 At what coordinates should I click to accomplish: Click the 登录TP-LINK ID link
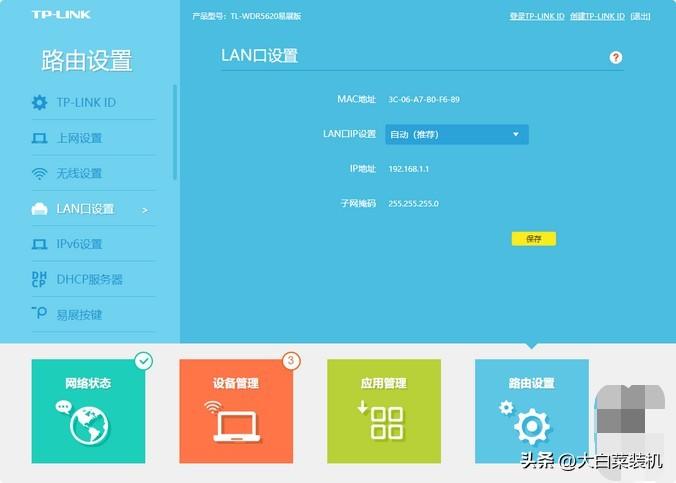point(537,17)
